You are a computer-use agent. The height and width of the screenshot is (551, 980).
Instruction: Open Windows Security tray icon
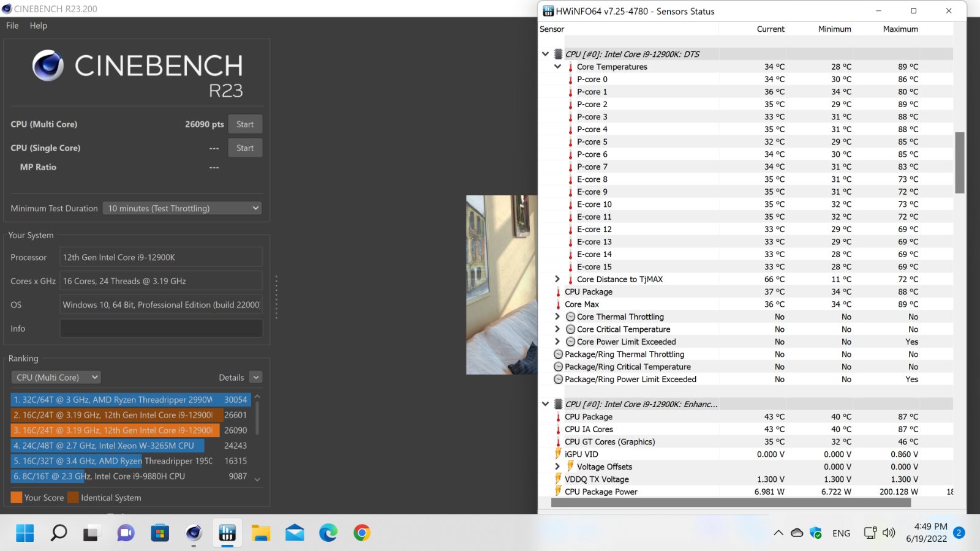pos(816,533)
